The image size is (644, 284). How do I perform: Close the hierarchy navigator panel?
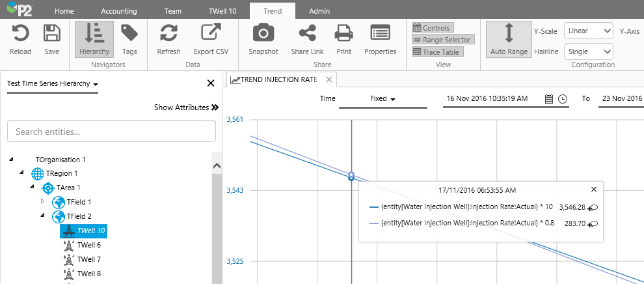pyautogui.click(x=211, y=83)
